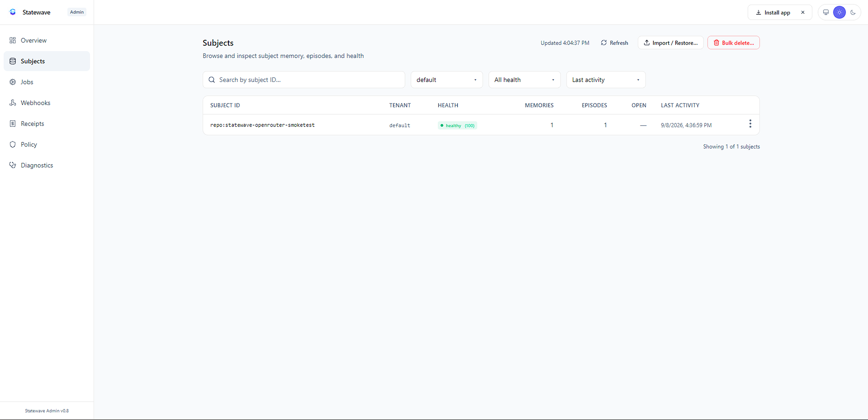Open Webhooks in the sidebar
Image resolution: width=868 pixels, height=420 pixels.
(47, 103)
